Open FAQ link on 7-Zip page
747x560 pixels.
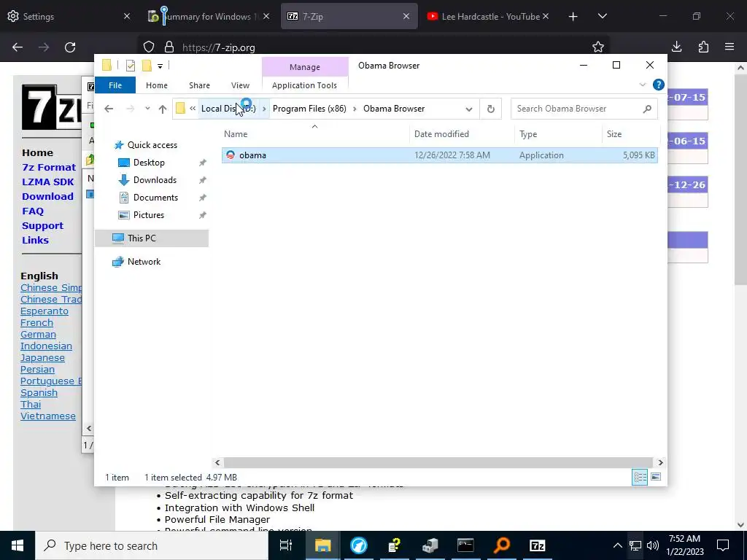tap(32, 211)
